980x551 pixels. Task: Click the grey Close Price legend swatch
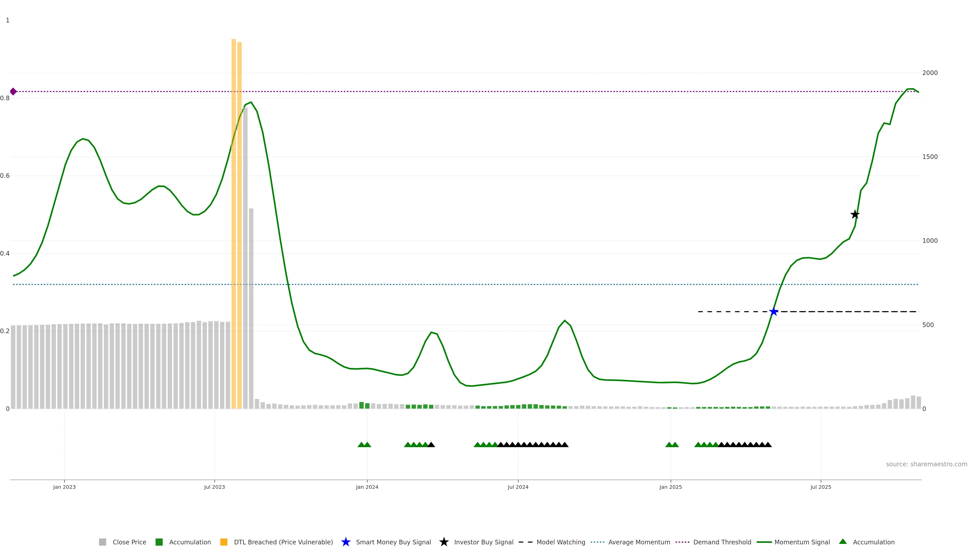102,542
